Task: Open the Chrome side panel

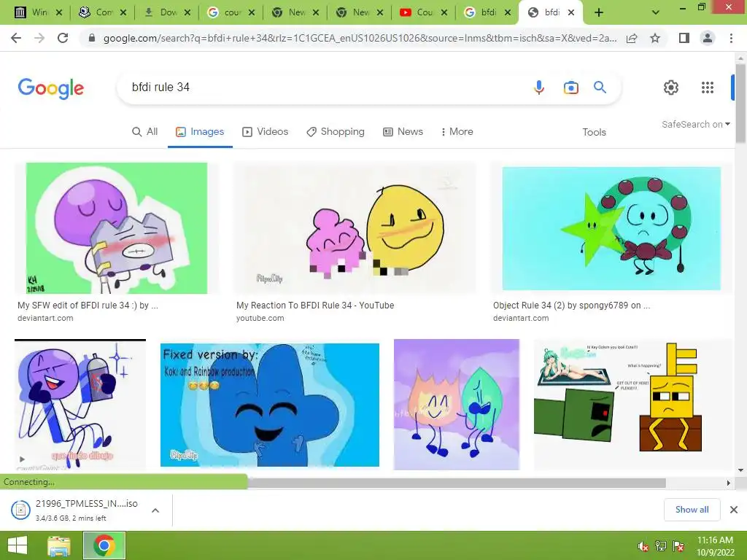Action: 684,38
